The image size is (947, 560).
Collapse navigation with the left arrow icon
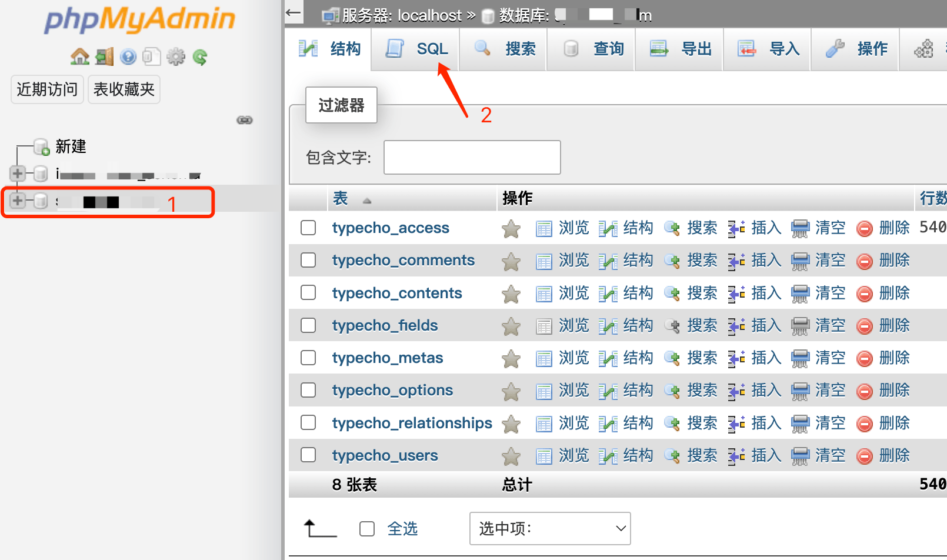pos(294,12)
